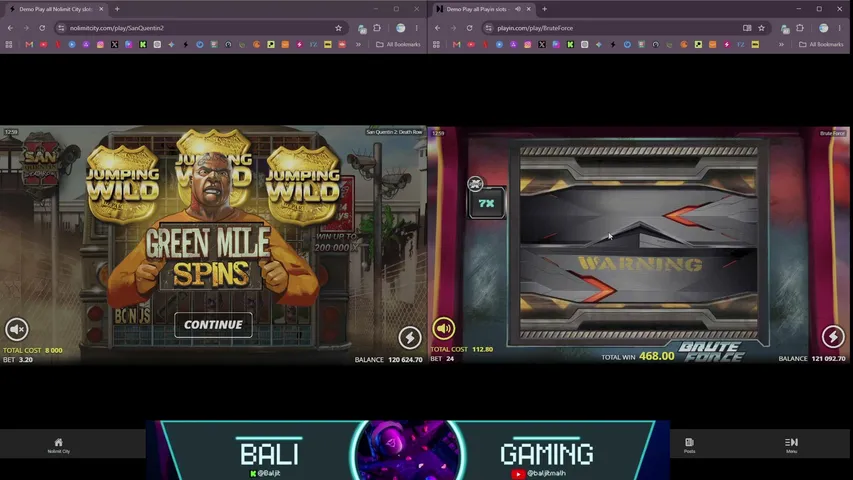
Task: Open Chrome three-dot menu in right window
Action: point(839,28)
